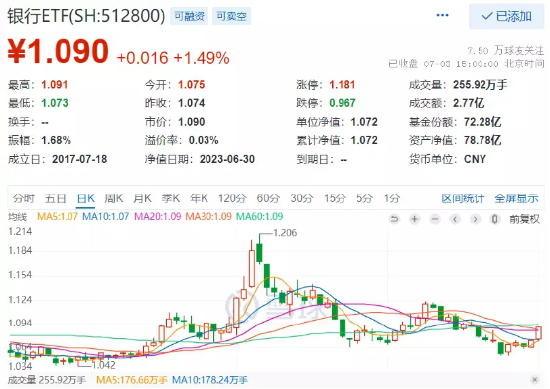Image resolution: width=550 pixels, height=389 pixels.
Task: Click the 货币单位 value CNY
Action: pos(475,159)
